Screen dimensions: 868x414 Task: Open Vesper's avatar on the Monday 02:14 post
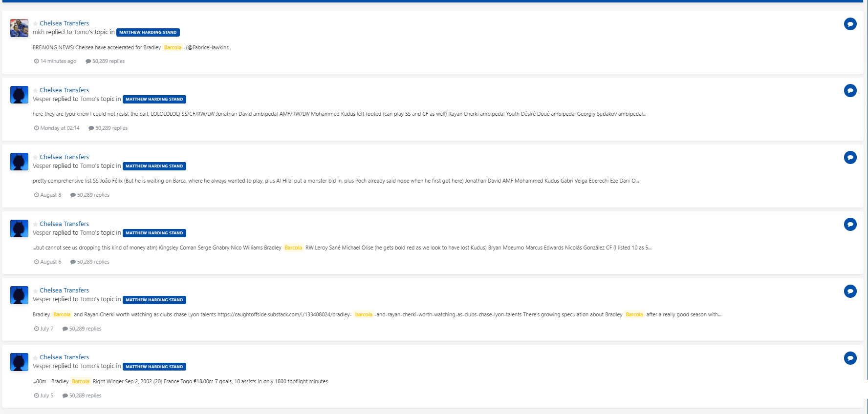[19, 95]
